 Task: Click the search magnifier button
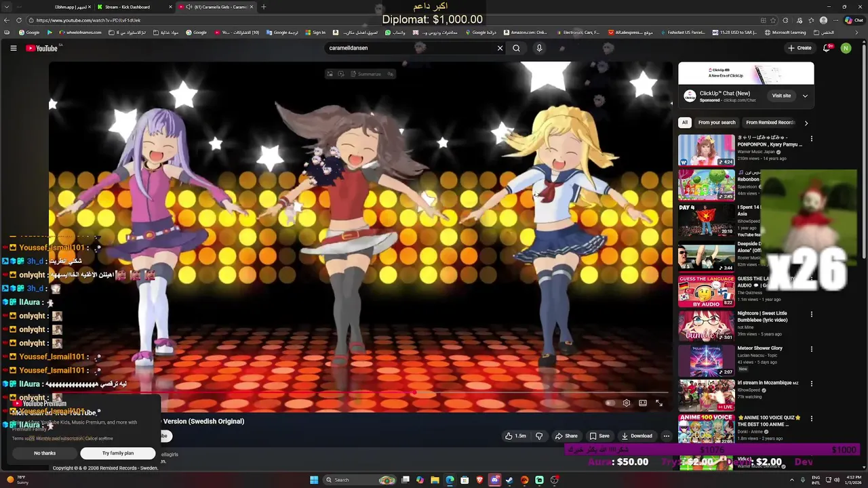click(x=517, y=48)
